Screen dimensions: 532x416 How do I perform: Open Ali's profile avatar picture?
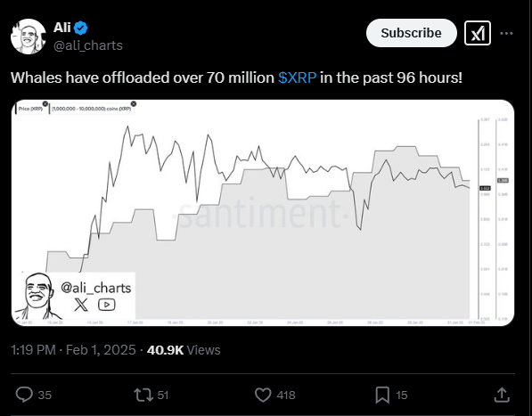(29, 37)
